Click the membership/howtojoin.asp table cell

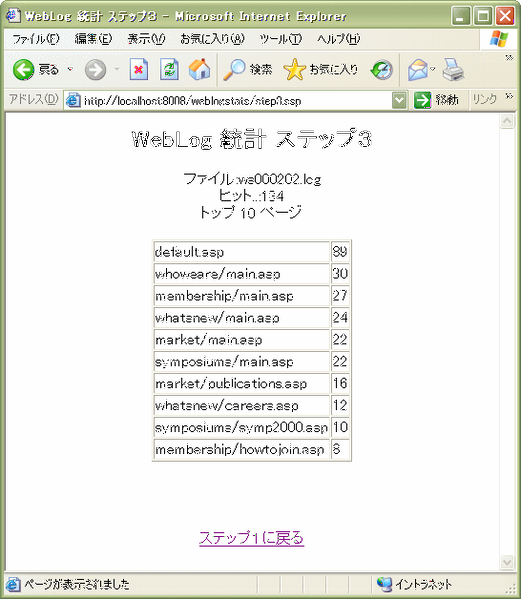click(x=241, y=449)
